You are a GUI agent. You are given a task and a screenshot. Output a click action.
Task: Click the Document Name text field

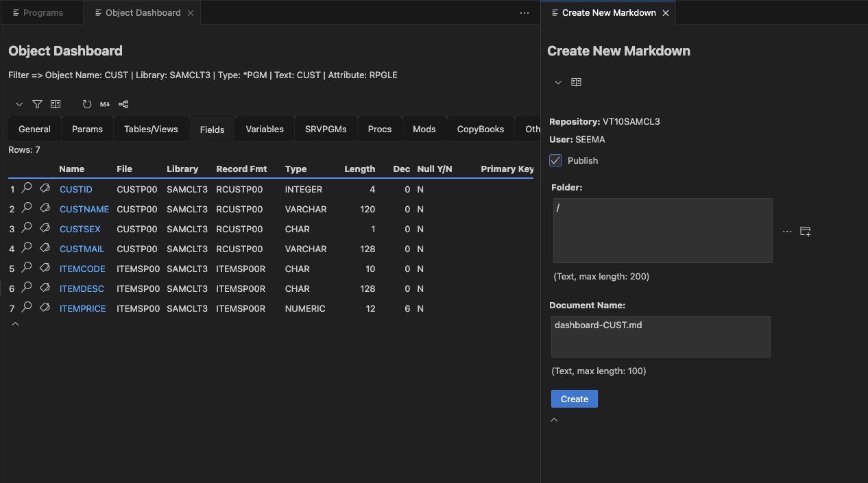point(660,336)
